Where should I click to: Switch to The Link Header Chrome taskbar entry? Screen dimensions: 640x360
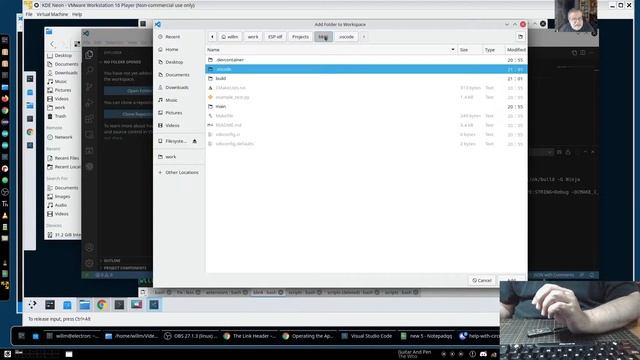click(250, 336)
